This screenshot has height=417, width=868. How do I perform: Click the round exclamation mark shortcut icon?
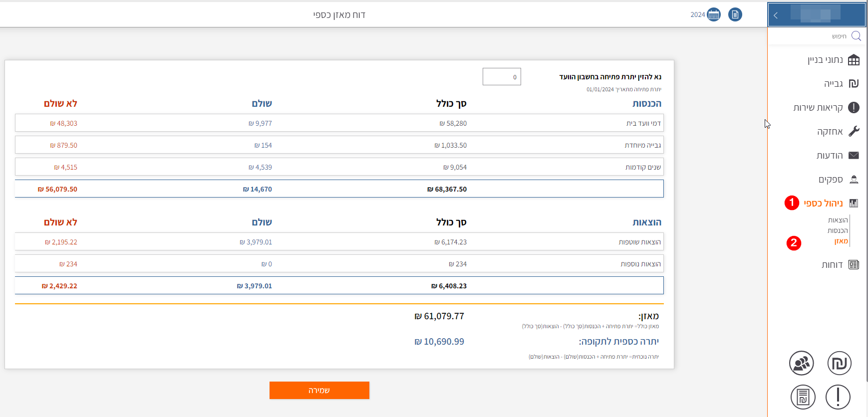[838, 397]
